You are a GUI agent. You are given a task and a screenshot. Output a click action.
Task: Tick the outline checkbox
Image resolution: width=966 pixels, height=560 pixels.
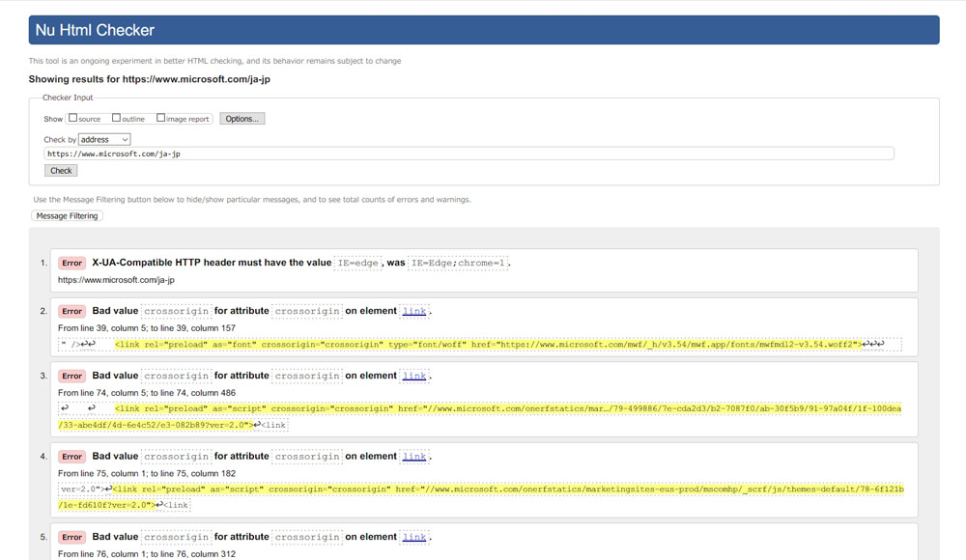(116, 118)
